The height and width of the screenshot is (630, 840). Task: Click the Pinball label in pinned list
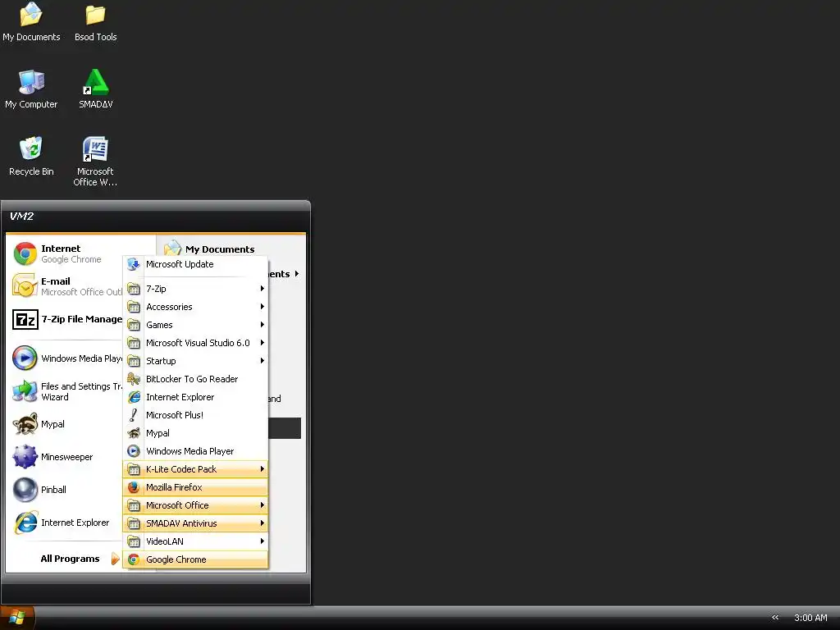(x=53, y=490)
